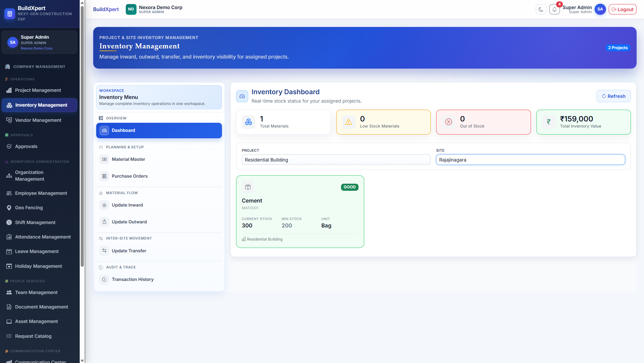Click the Communication Center sidebar item
644x363 pixels.
coord(39,361)
